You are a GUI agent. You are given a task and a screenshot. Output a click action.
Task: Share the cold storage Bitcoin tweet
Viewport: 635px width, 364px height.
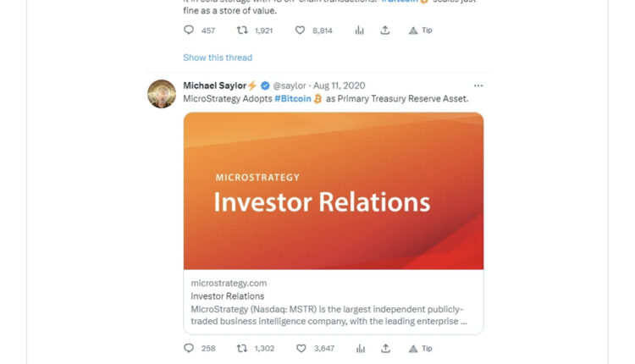pos(385,30)
